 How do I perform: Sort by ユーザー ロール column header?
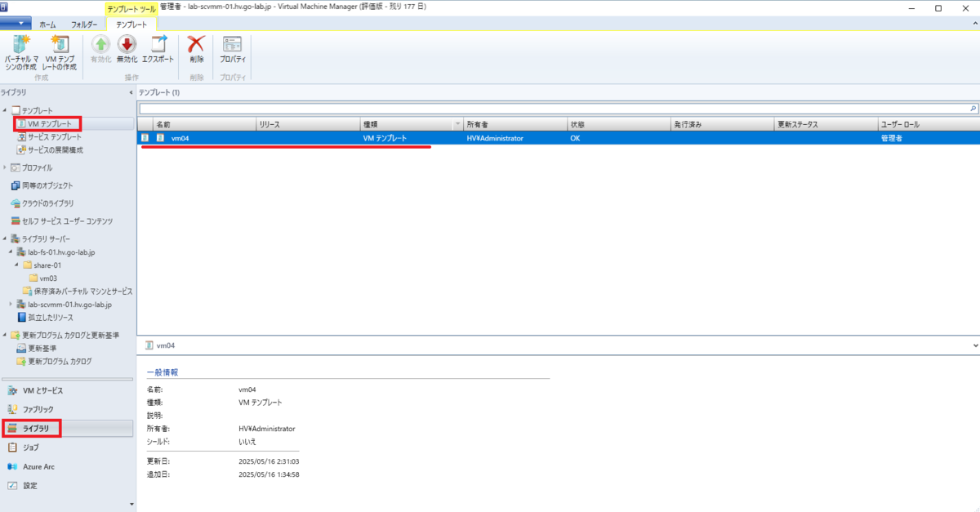tap(929, 125)
